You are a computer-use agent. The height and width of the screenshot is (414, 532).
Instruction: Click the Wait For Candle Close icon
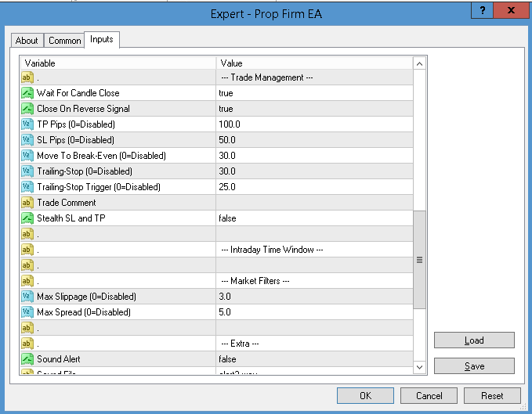[x=27, y=93]
